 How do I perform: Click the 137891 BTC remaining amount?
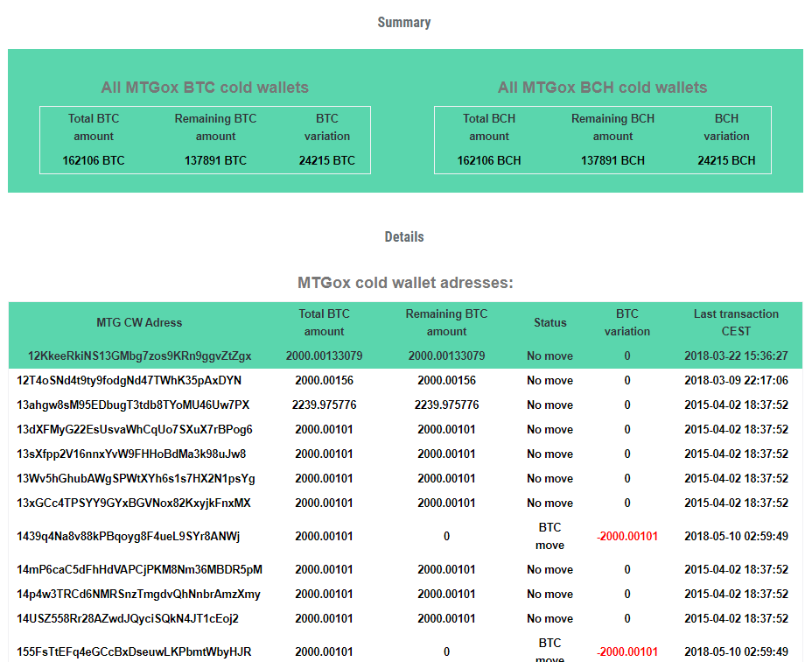pyautogui.click(x=215, y=161)
